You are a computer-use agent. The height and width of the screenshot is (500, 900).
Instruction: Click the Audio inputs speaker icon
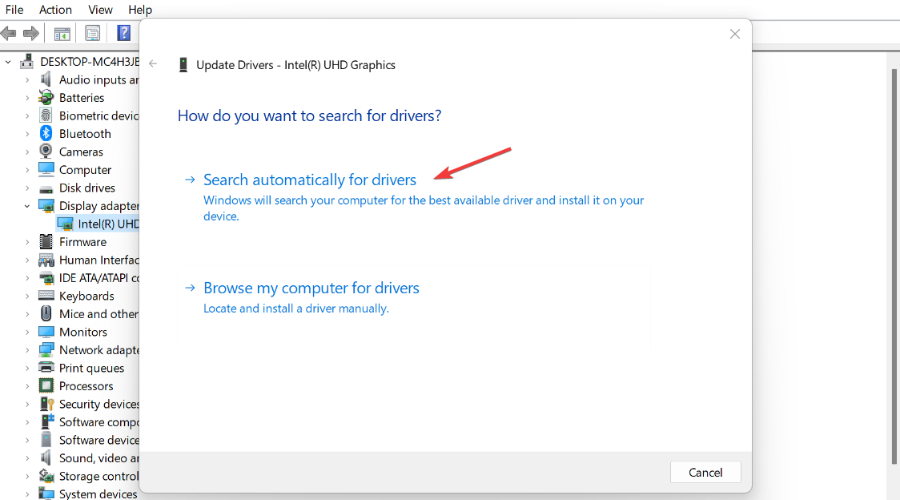coord(46,79)
